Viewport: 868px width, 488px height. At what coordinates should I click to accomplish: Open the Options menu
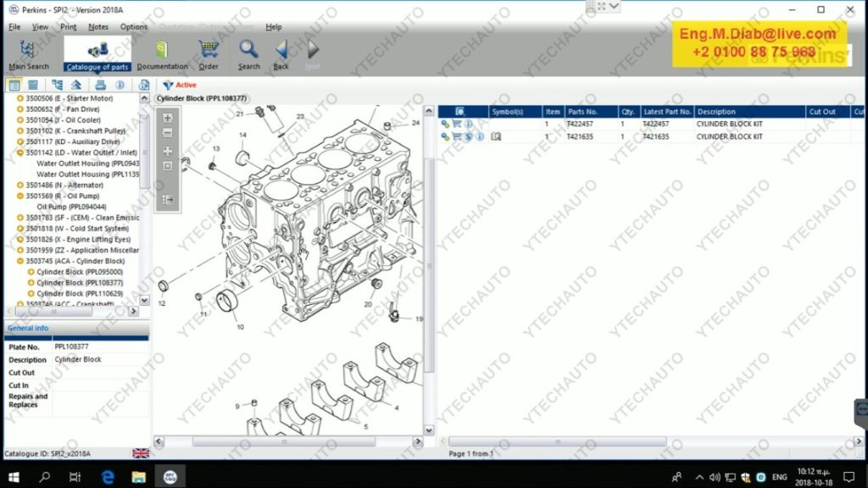click(x=133, y=26)
